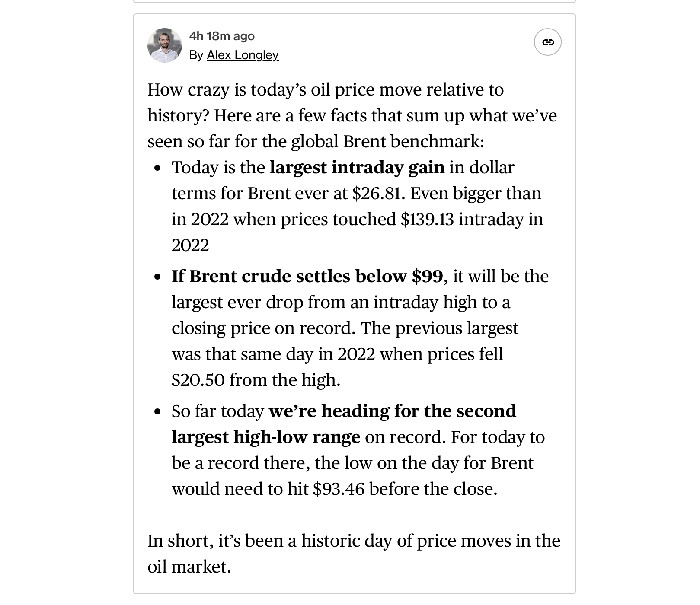Click the $20.50 price drop figure
Screen dimensions: 700x605
pyautogui.click(x=198, y=380)
